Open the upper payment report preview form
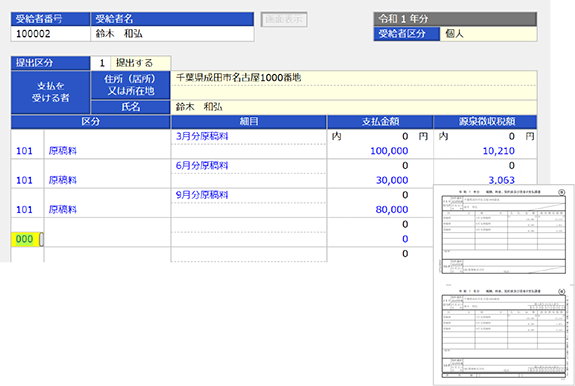 tap(503, 232)
